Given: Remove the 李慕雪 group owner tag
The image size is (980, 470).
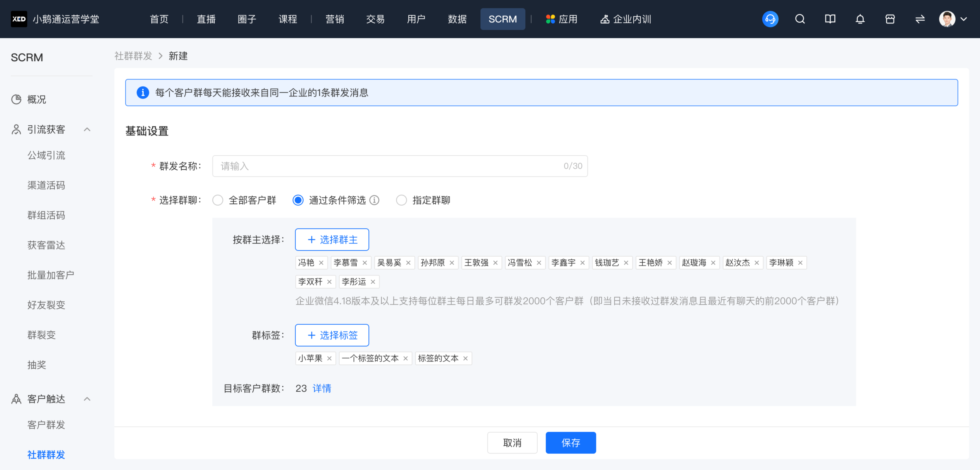Looking at the screenshot, I should tap(364, 263).
